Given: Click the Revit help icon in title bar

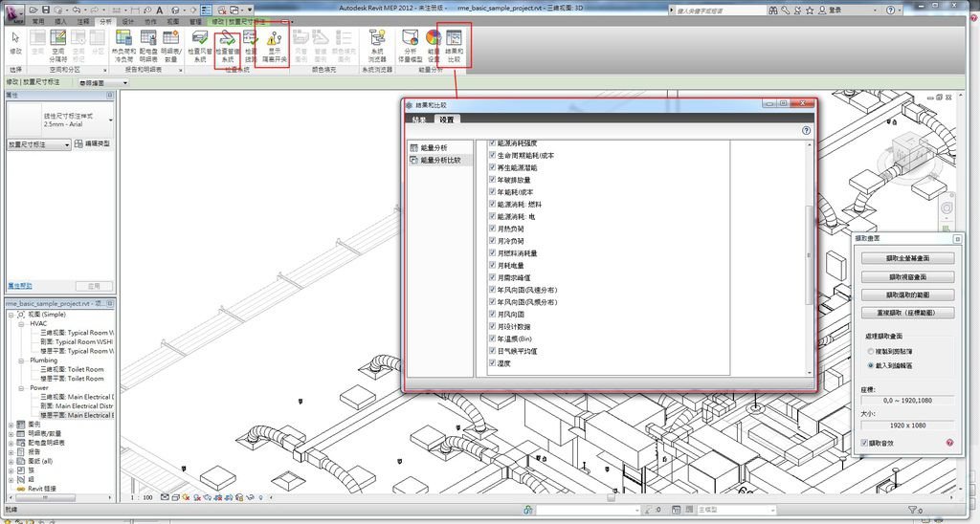Looking at the screenshot, I should pos(890,10).
